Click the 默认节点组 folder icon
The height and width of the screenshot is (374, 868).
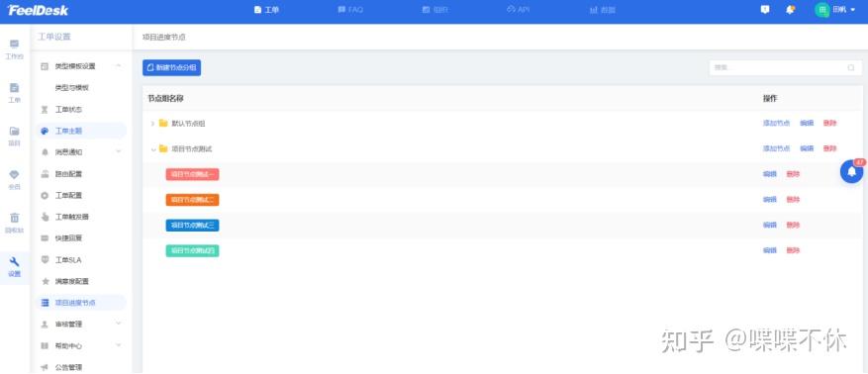click(163, 123)
